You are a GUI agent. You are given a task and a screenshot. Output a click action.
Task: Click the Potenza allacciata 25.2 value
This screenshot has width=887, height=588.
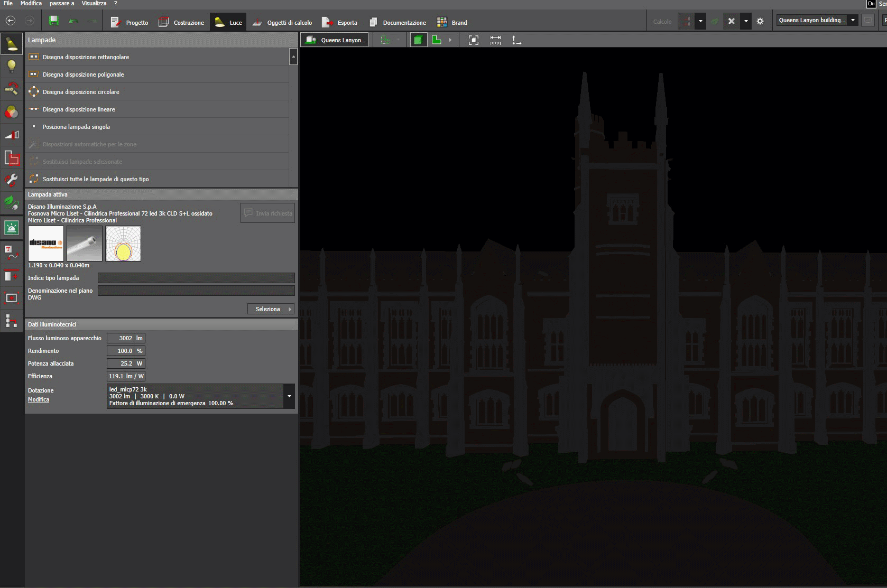click(x=121, y=363)
